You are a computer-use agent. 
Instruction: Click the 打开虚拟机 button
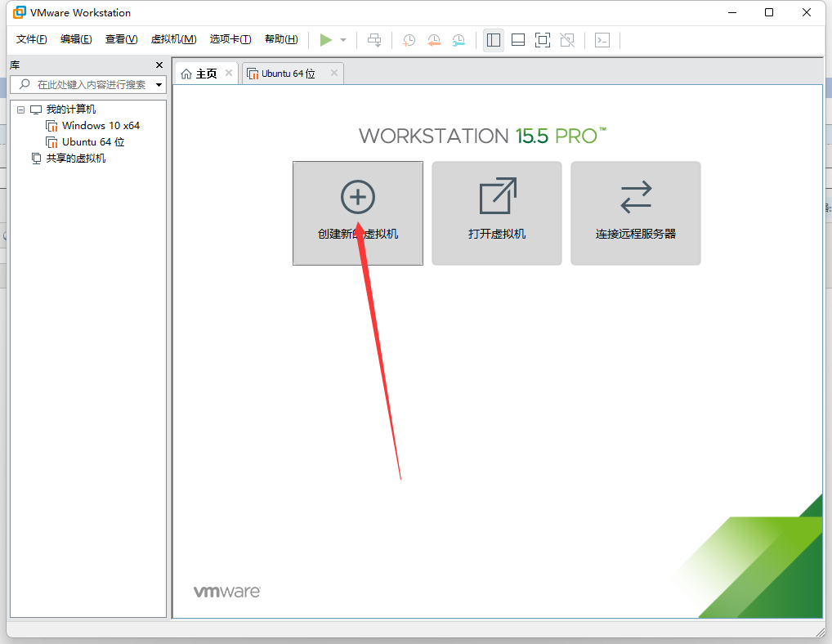[497, 213]
